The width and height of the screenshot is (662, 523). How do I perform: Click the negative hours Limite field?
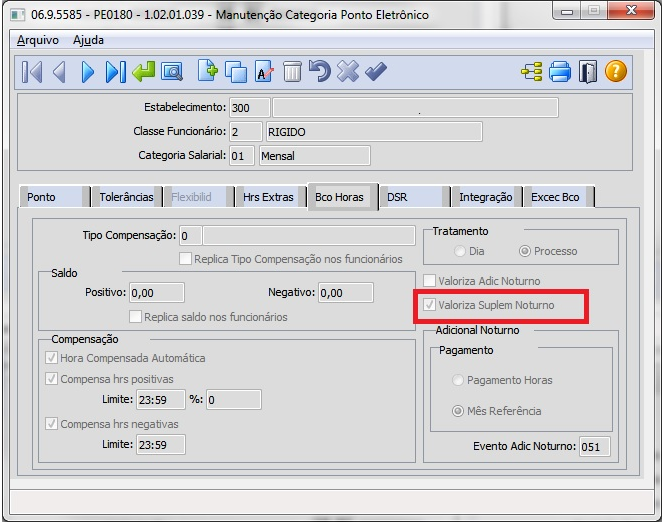click(161, 444)
